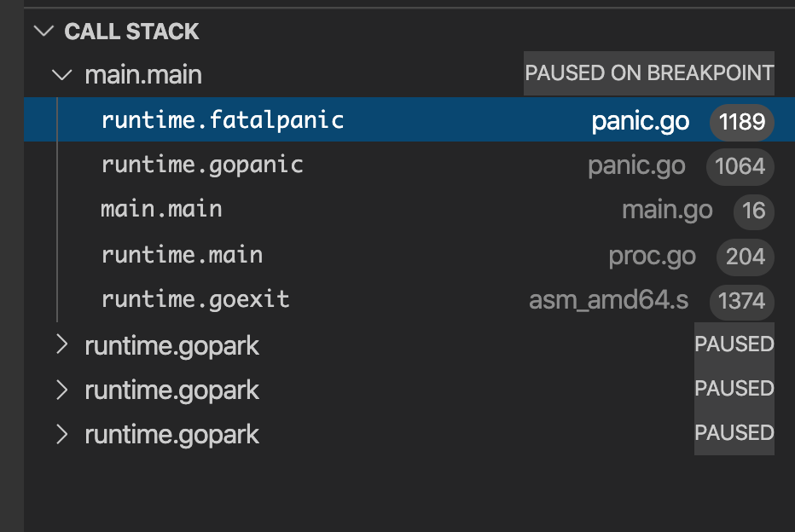Click the PAUSED badge on third gopark goroutine
The height and width of the screenshot is (532, 795).
[734, 432]
